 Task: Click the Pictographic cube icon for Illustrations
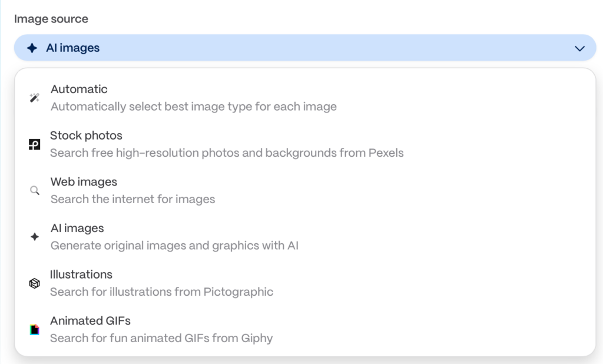pos(35,283)
